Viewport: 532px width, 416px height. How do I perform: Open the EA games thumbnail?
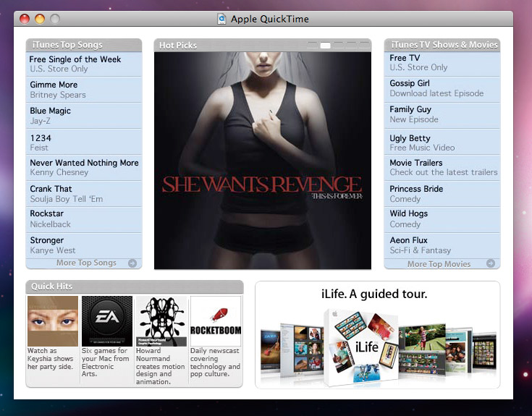[x=107, y=321]
